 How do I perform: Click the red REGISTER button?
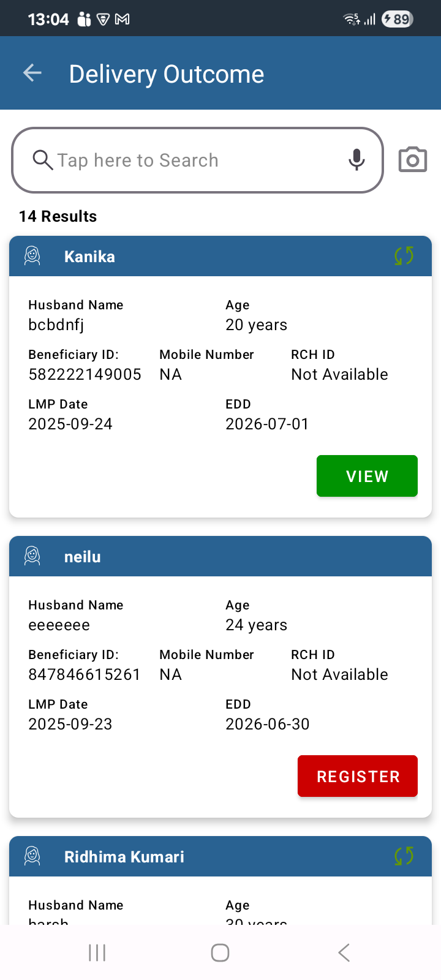(358, 776)
